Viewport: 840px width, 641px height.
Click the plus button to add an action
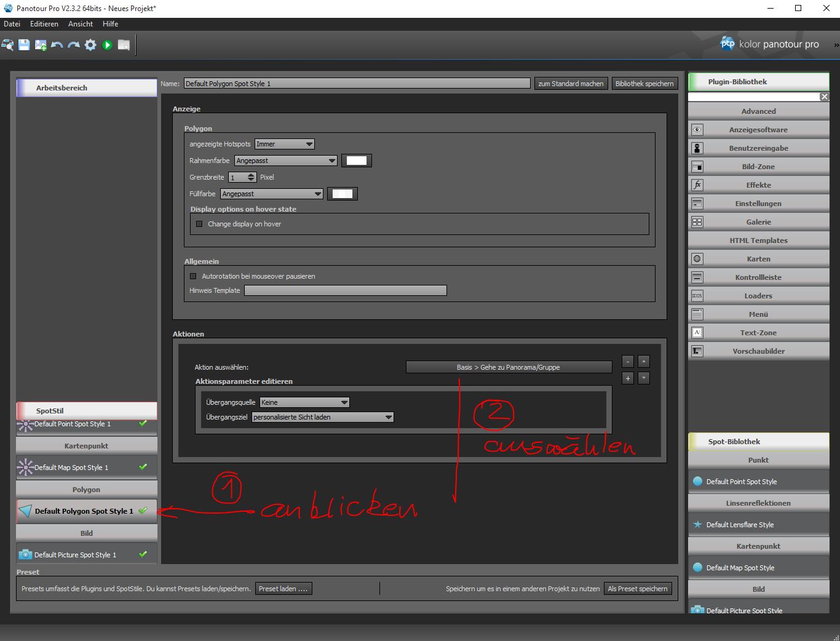click(628, 378)
